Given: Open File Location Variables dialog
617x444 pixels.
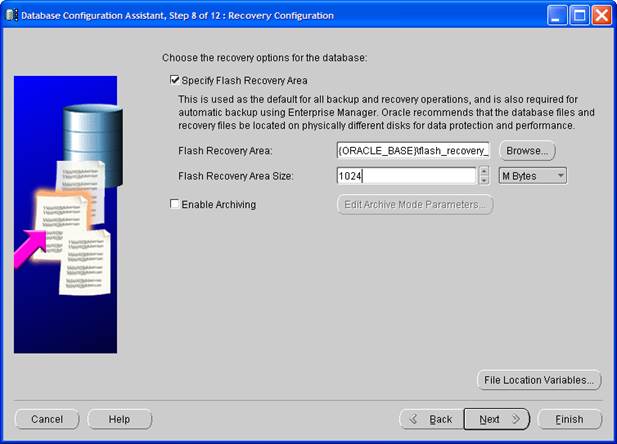Looking at the screenshot, I should (x=539, y=380).
